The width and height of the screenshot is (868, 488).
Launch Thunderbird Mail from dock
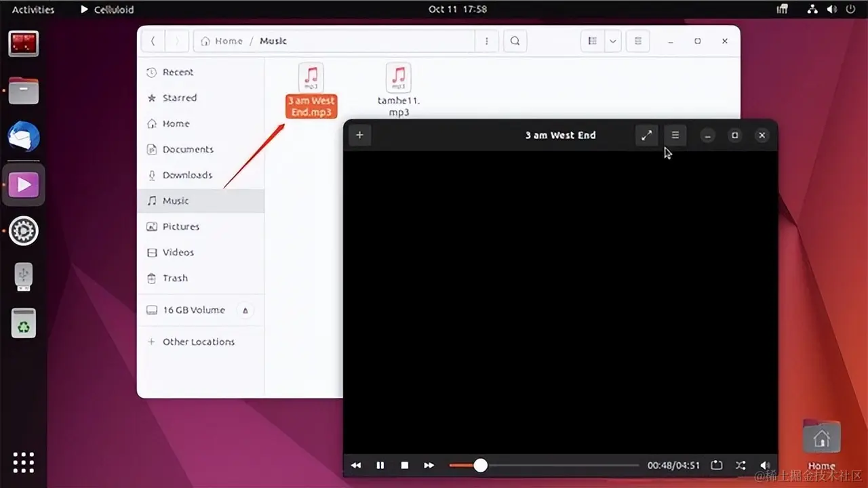tap(24, 138)
